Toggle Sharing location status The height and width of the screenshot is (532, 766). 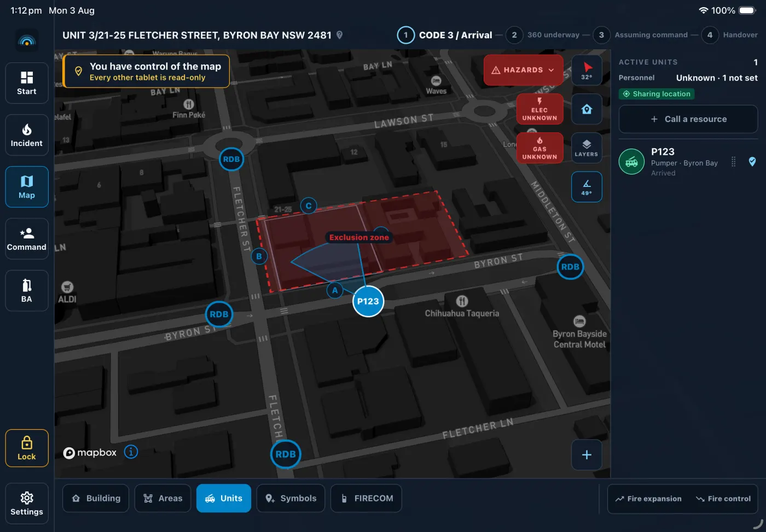657,94
